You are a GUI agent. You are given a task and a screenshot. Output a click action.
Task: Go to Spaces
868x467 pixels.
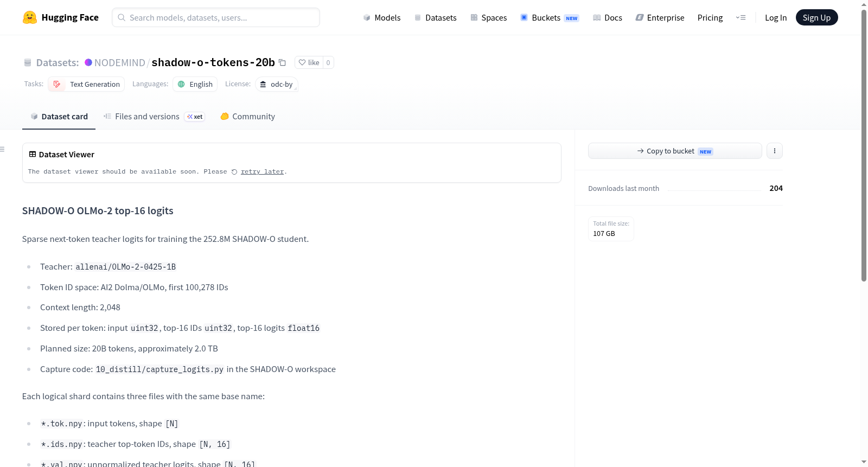click(x=489, y=17)
